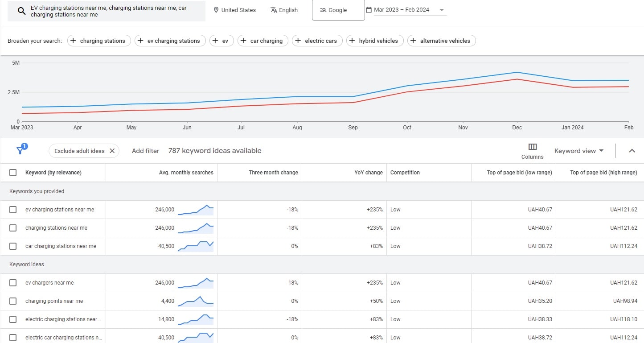Image resolution: width=644 pixels, height=343 pixels.
Task: Add the car charging suggestion chip
Action: (x=263, y=41)
